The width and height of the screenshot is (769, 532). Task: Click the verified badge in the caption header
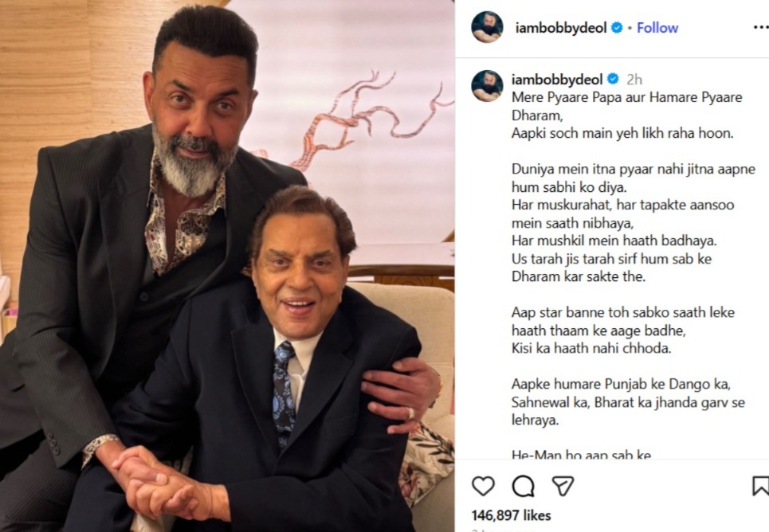614,80
